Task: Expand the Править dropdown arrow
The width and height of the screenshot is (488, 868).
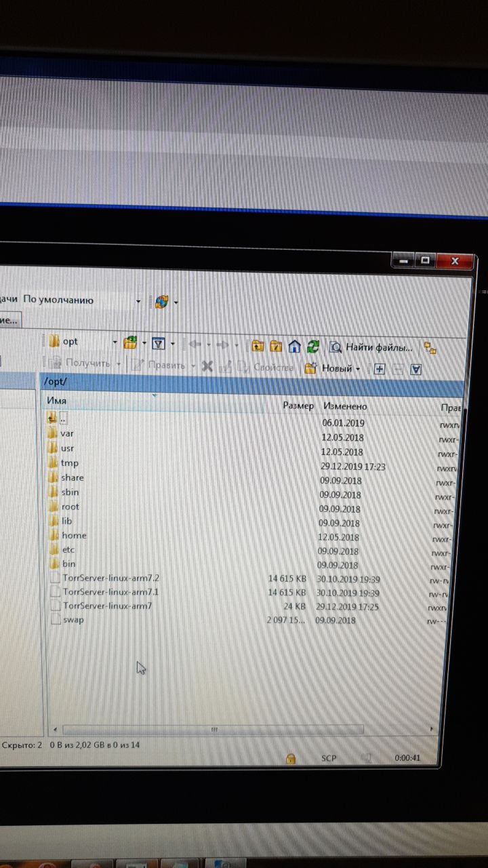Action: tap(193, 366)
